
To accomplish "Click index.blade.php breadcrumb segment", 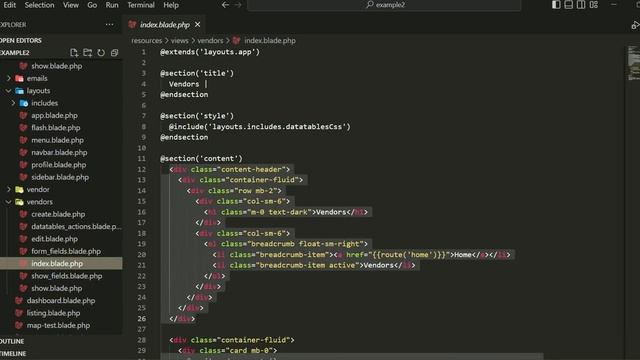I will pos(270,40).
